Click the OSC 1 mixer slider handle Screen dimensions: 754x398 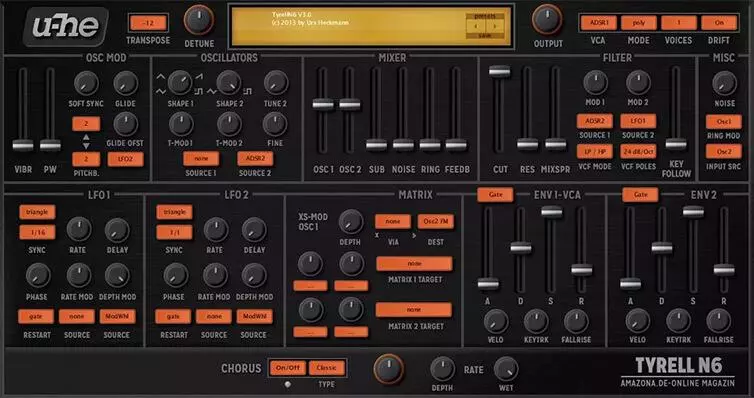click(x=323, y=104)
